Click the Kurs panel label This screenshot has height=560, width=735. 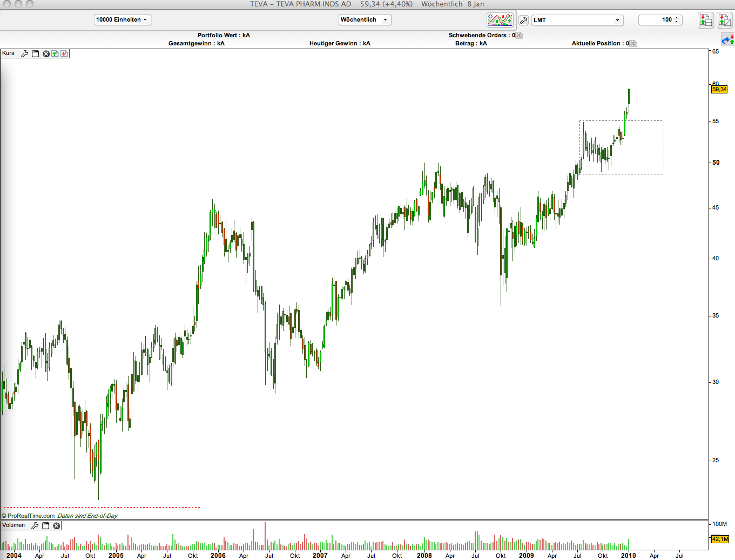pos(9,53)
